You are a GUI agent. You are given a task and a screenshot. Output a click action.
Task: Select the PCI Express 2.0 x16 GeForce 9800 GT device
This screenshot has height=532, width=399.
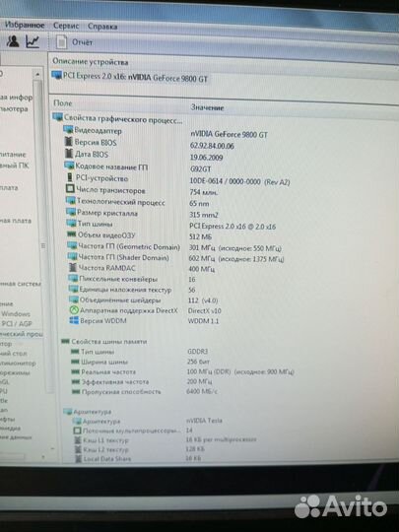pyautogui.click(x=130, y=77)
